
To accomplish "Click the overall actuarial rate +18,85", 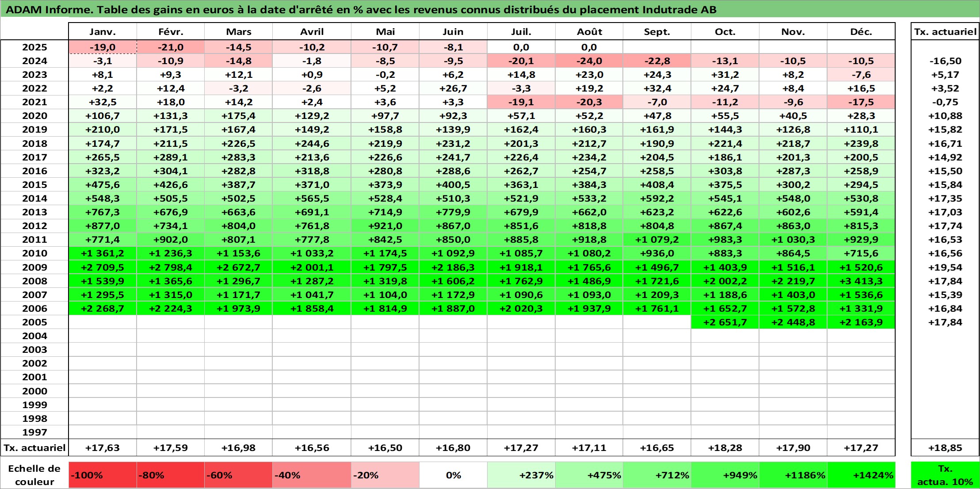I will (945, 448).
